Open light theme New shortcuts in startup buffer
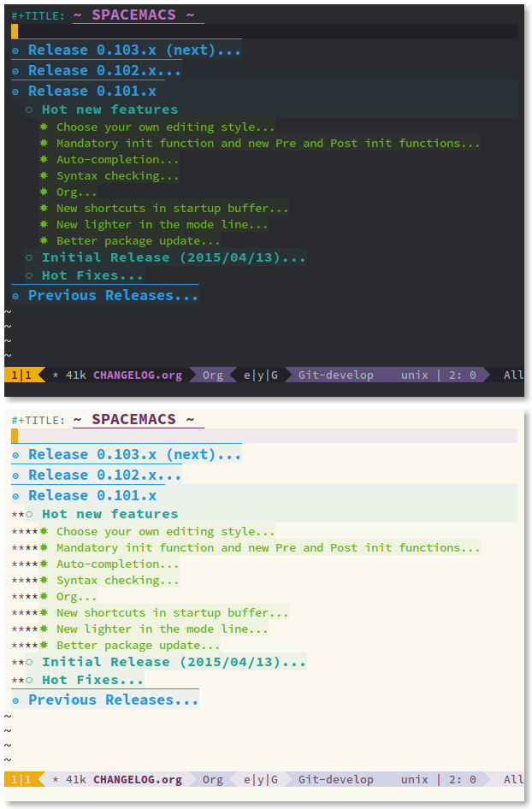The height and width of the screenshot is (809, 532). tap(172, 612)
